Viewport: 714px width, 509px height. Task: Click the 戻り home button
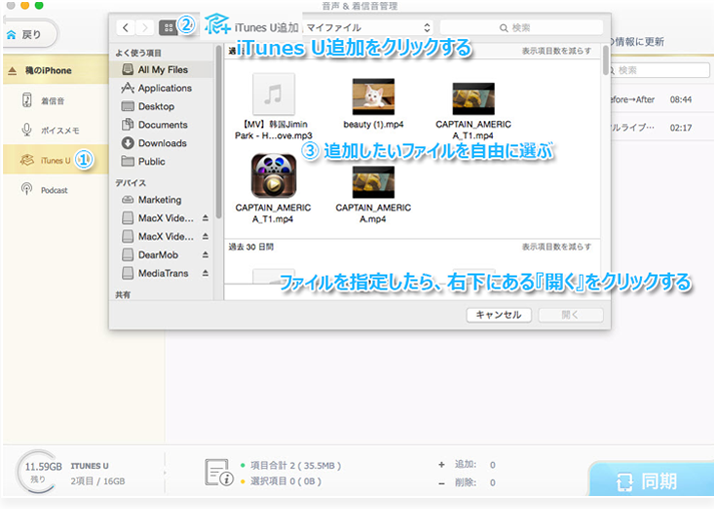click(x=25, y=34)
